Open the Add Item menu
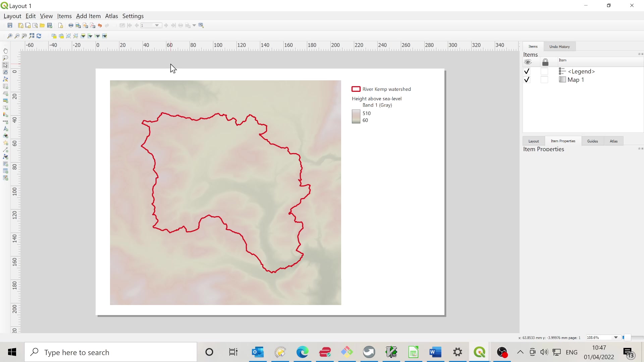644x362 pixels. coord(88,16)
